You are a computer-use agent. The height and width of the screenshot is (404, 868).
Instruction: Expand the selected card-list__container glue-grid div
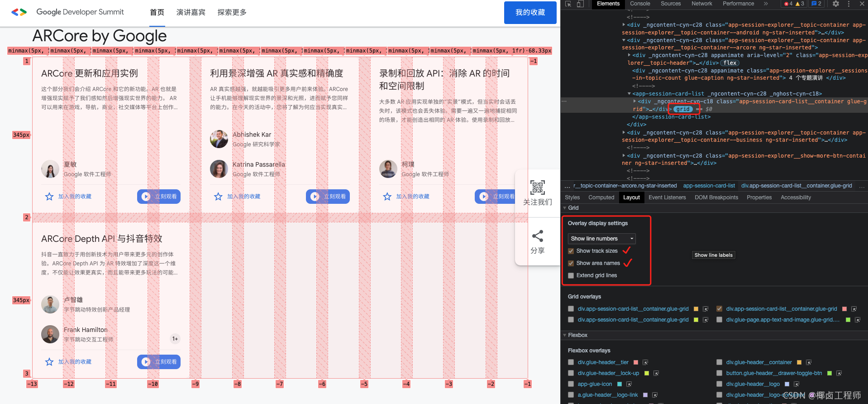[x=635, y=101]
